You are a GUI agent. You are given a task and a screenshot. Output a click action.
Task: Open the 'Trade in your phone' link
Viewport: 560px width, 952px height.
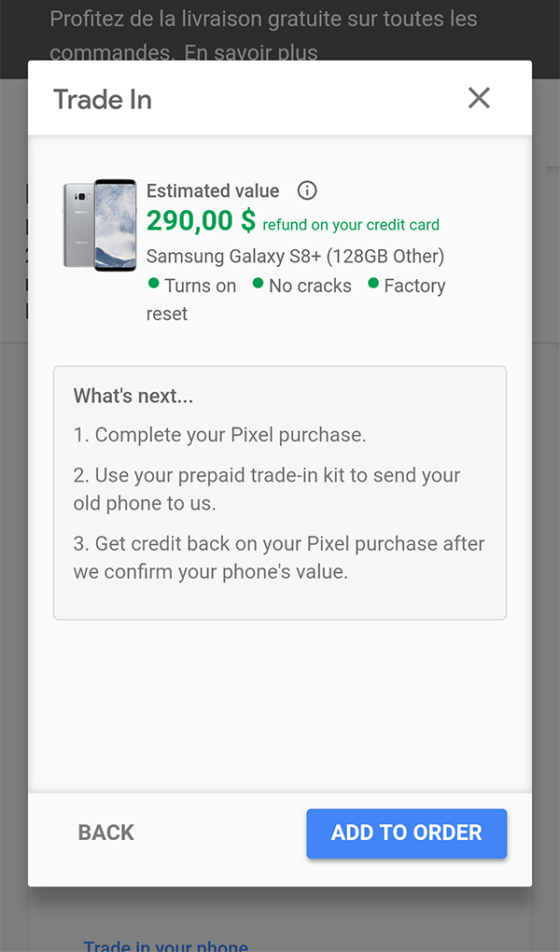[165, 945]
